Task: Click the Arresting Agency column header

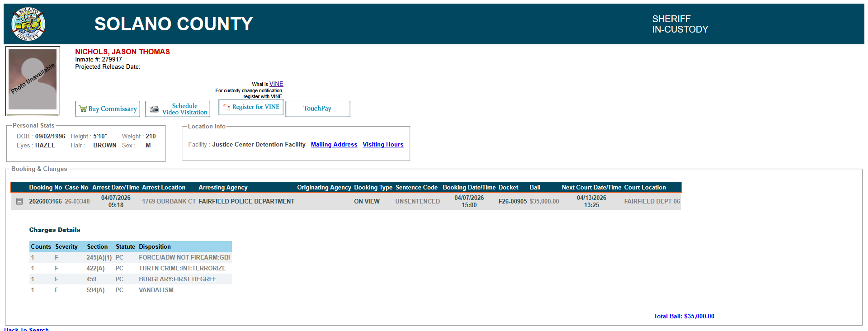Action: [223, 188]
